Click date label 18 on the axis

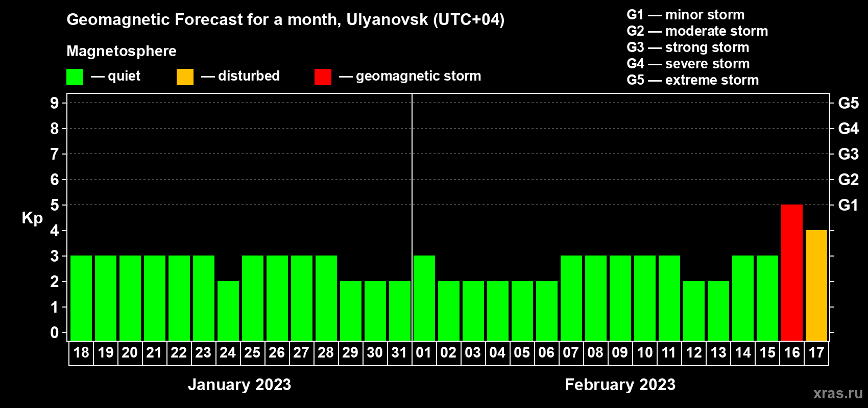[x=81, y=353]
